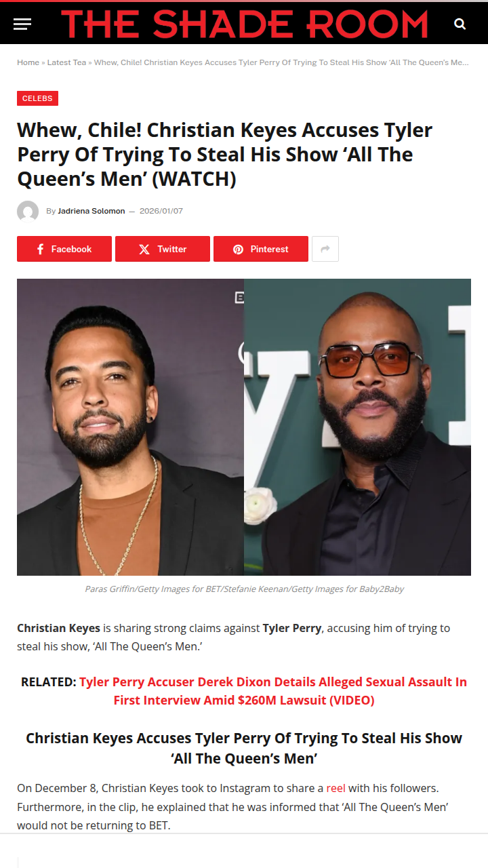Click the 2026/01/07 publish date
The image size is (488, 868).
click(x=161, y=211)
